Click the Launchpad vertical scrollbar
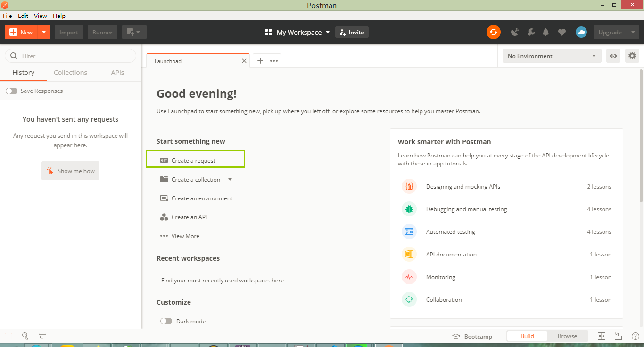644x347 pixels. 641,137
